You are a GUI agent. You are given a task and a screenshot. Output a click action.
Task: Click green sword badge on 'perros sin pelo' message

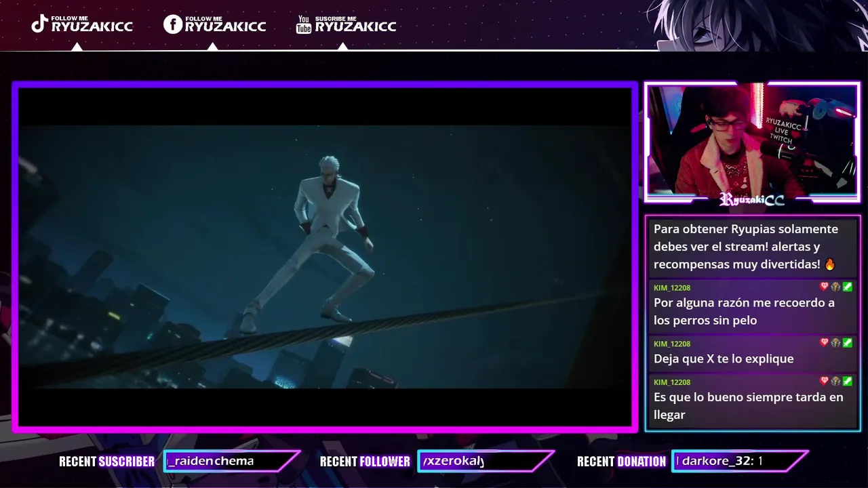[847, 287]
